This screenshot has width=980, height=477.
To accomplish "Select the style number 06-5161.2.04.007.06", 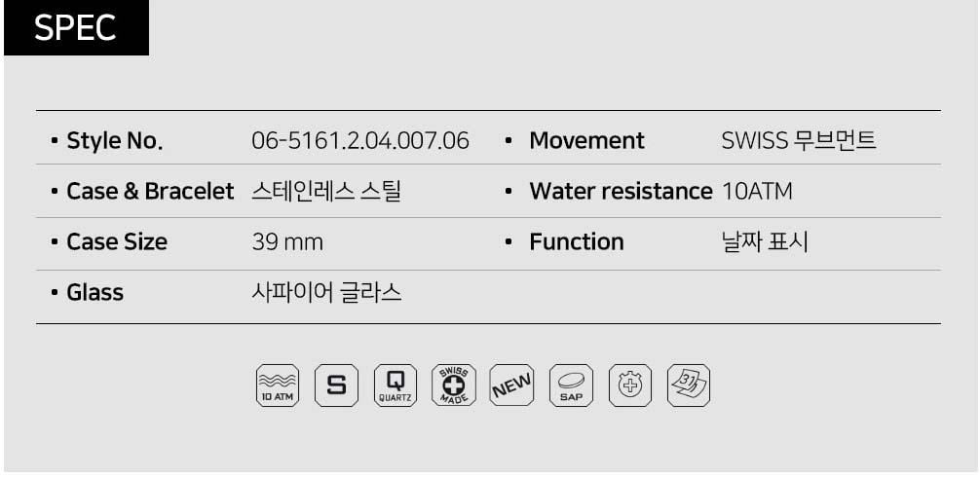I will [x=360, y=140].
